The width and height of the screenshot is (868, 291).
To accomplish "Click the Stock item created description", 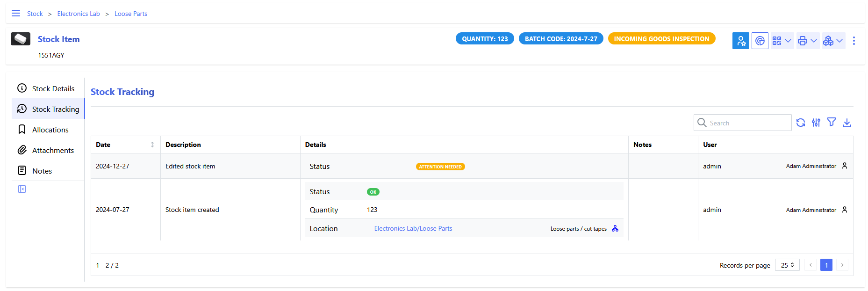I will click(x=192, y=210).
